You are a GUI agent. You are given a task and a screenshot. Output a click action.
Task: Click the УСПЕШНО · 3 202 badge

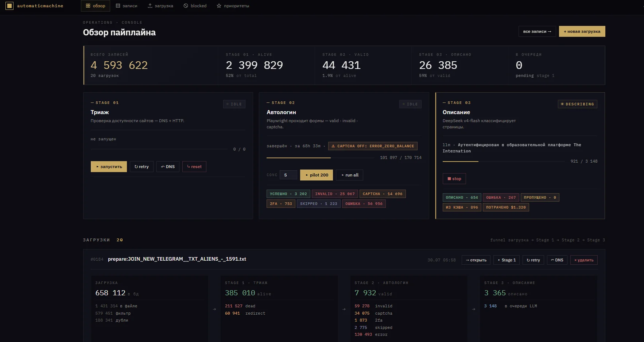pos(288,194)
